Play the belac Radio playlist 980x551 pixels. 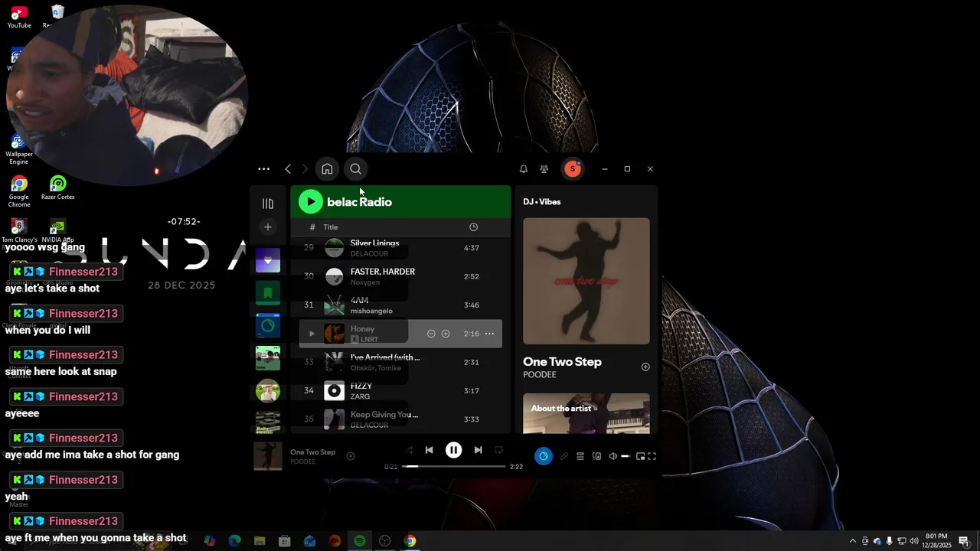tap(310, 202)
